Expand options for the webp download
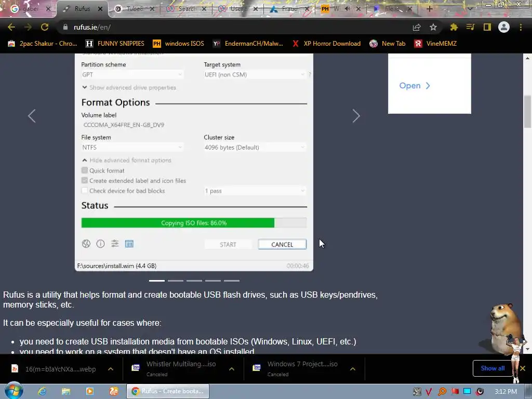532x399 pixels. pos(111,369)
